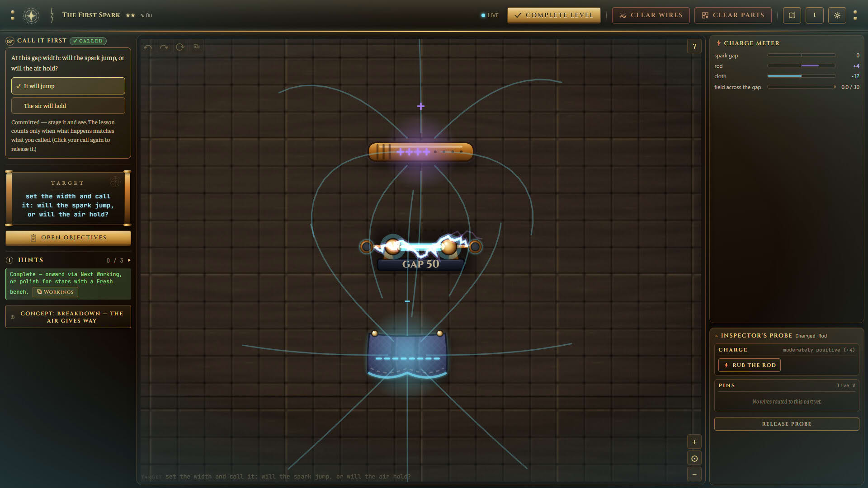Click the rod charge meter bar
Viewport: 868px width, 488px height.
point(801,66)
